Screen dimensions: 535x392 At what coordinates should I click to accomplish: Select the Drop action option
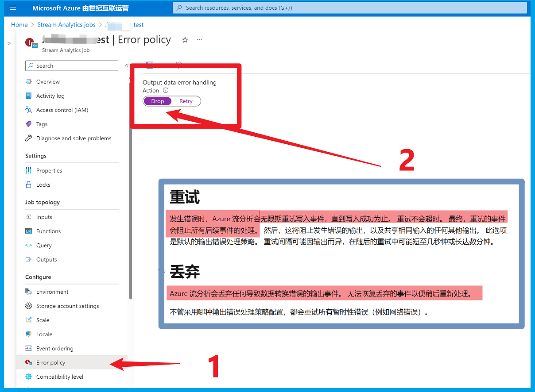click(158, 101)
